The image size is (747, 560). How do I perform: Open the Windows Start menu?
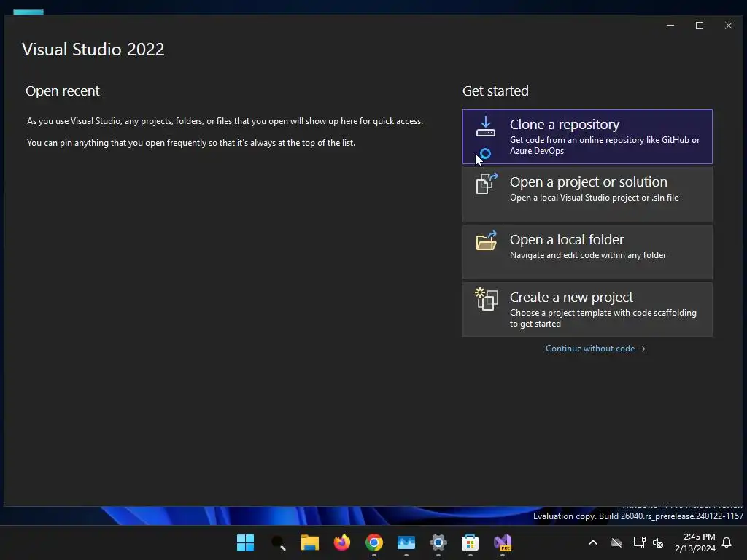click(245, 542)
